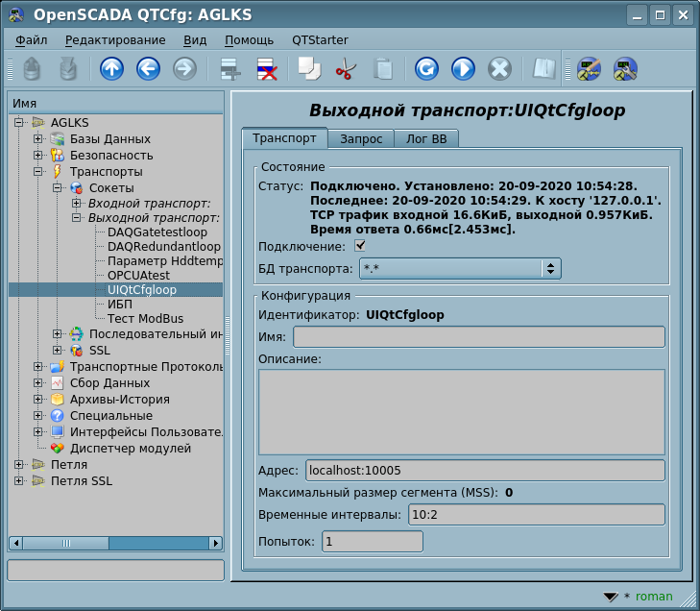Expand the Сбор Данных node
Viewport: 700px width, 611px height.
[38, 382]
